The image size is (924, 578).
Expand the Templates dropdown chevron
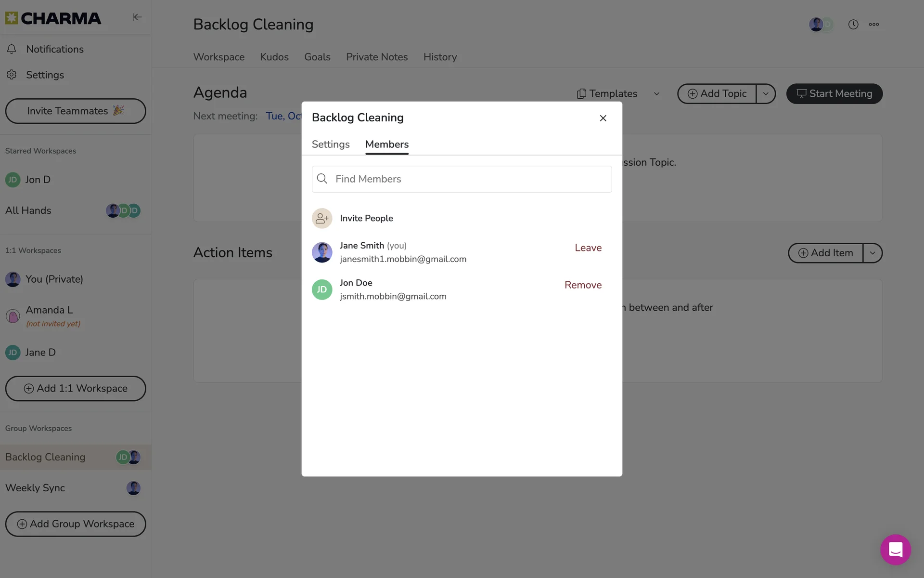pos(656,94)
